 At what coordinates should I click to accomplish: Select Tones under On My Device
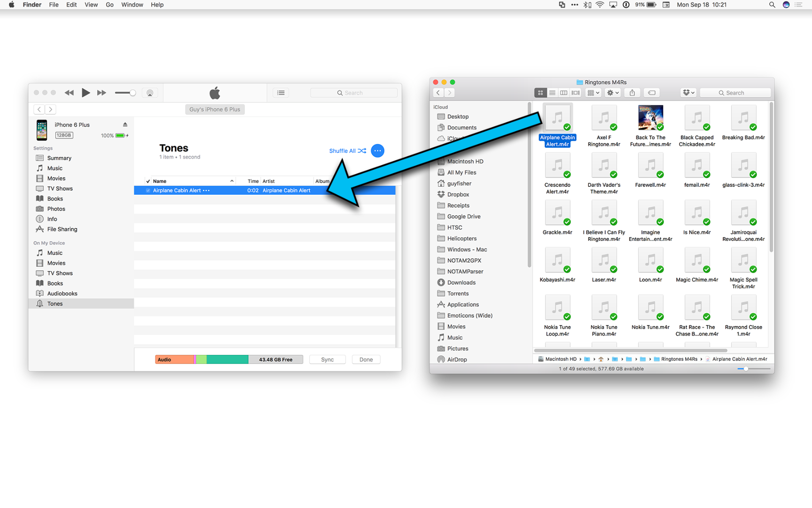pyautogui.click(x=81, y=303)
